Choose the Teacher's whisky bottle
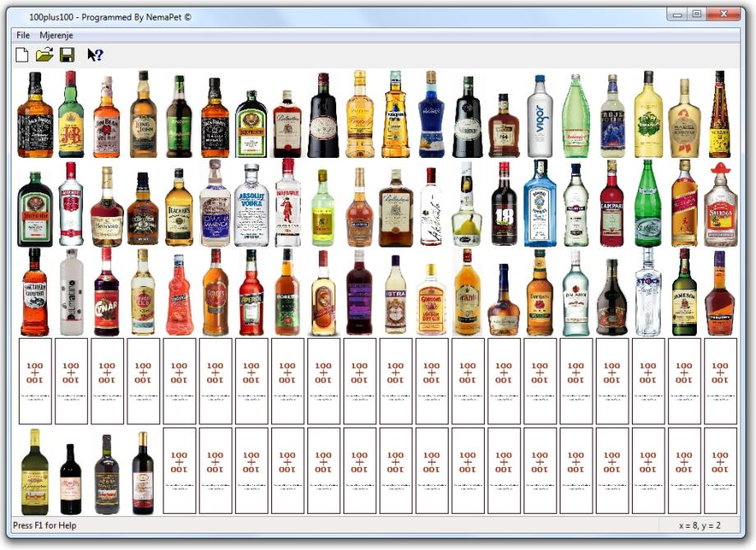The width and height of the screenshot is (756, 550). (x=179, y=207)
